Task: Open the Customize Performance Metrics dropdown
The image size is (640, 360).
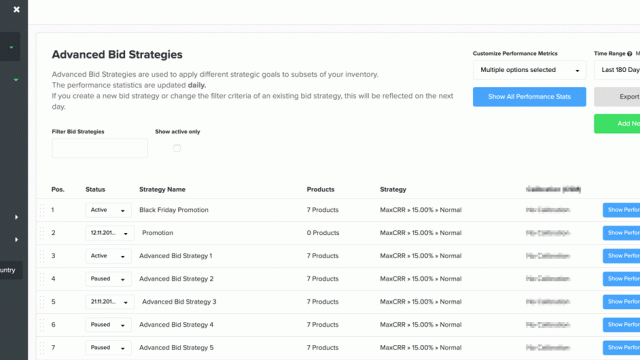Action: 529,70
